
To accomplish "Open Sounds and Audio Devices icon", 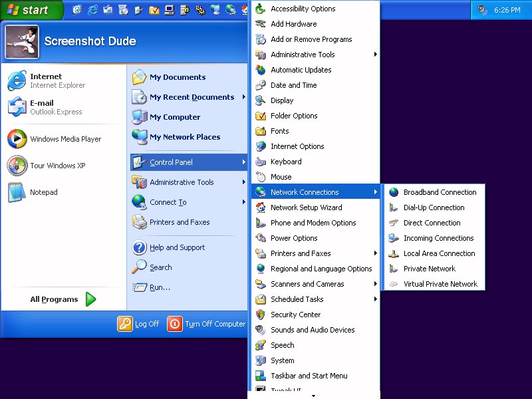I will pos(261,330).
